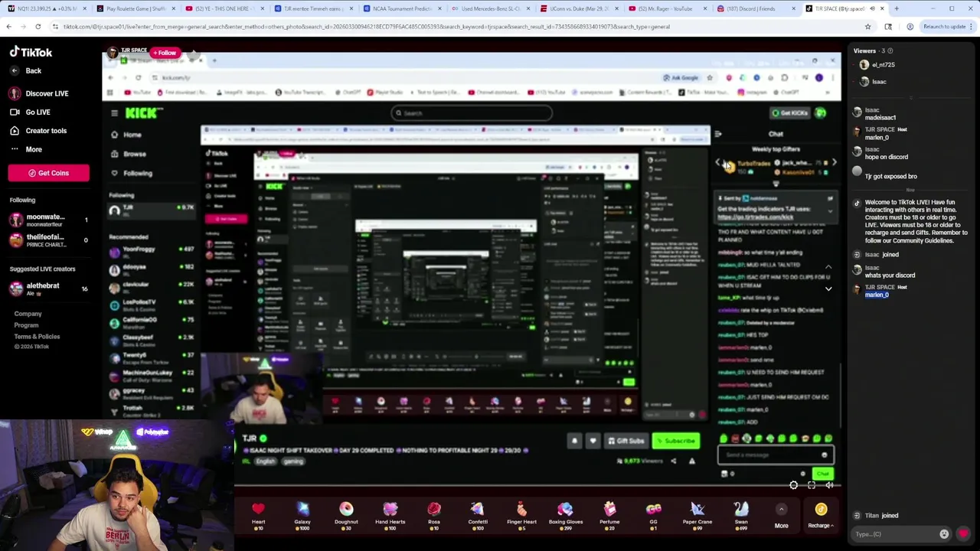
Task: Open the Company footer link
Action: point(28,314)
